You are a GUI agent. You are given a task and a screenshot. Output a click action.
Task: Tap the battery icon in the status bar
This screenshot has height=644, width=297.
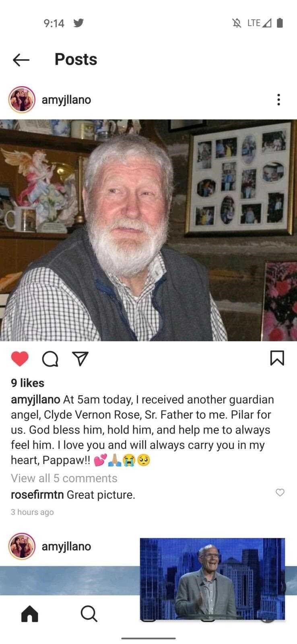(x=280, y=23)
